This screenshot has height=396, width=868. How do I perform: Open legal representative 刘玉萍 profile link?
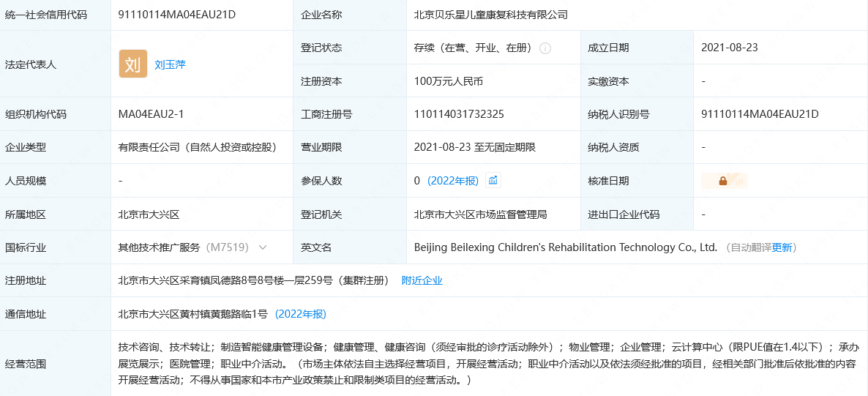170,65
